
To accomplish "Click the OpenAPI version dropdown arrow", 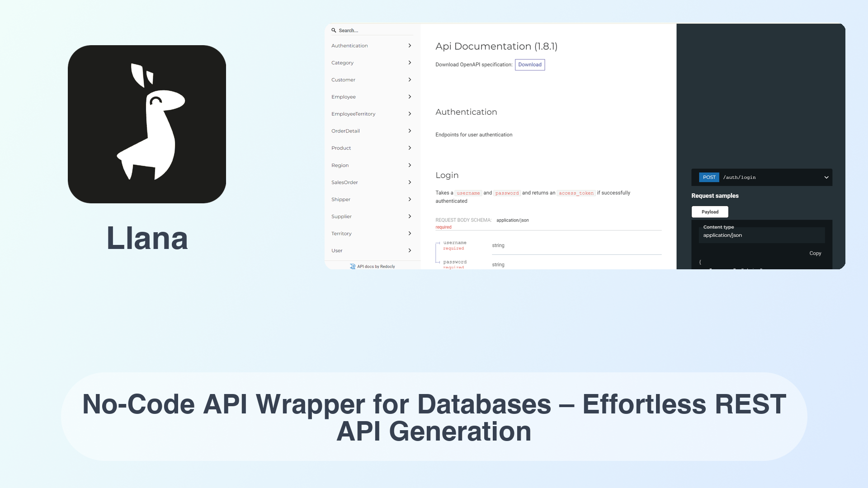I will pos(826,177).
